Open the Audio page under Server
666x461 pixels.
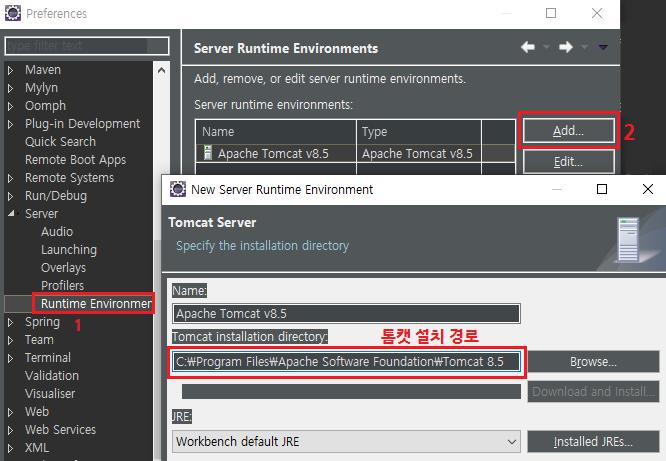click(x=57, y=232)
